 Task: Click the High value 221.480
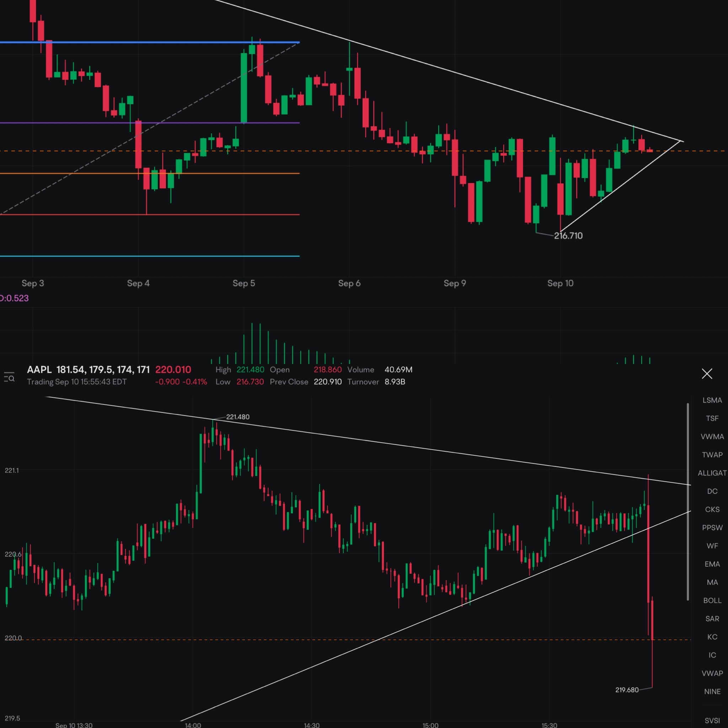tap(250, 370)
